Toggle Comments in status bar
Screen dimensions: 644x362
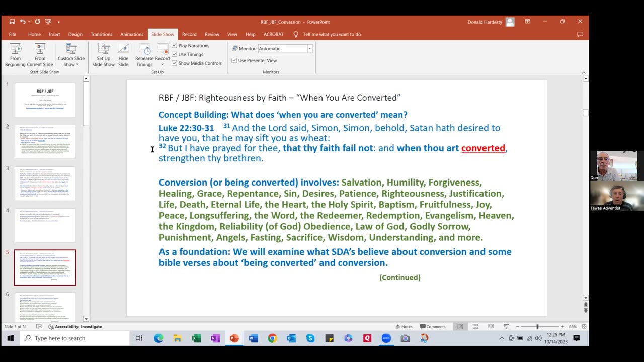click(433, 327)
